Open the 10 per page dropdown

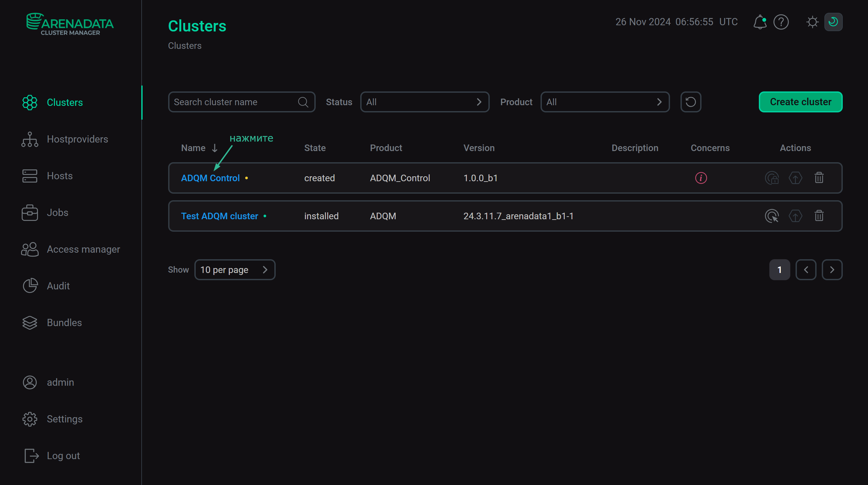[x=234, y=270]
